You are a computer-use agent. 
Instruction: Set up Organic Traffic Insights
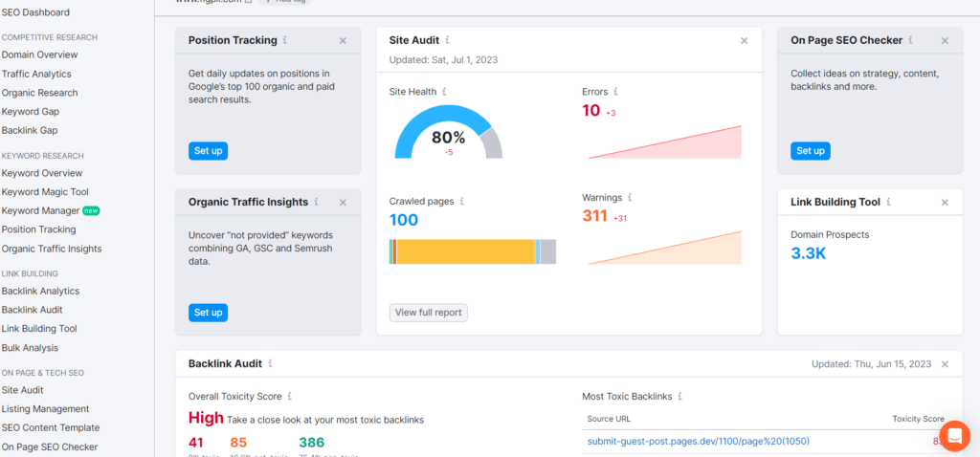pyautogui.click(x=208, y=313)
